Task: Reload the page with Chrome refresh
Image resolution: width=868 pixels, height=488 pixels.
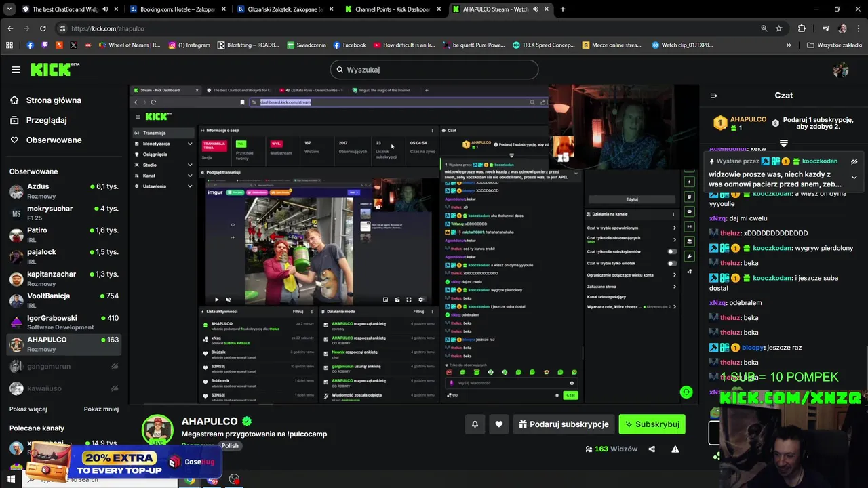Action: [43, 28]
